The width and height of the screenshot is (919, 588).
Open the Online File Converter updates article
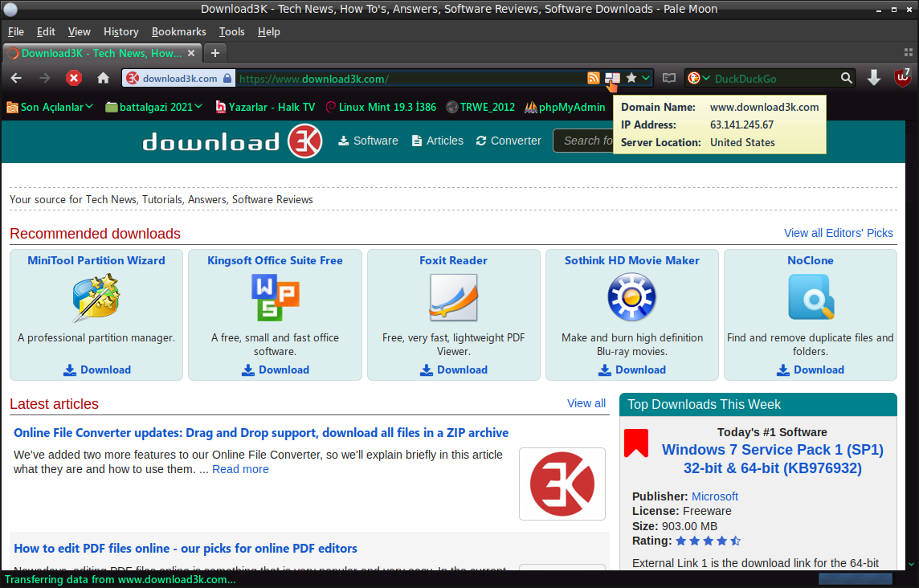coord(261,433)
